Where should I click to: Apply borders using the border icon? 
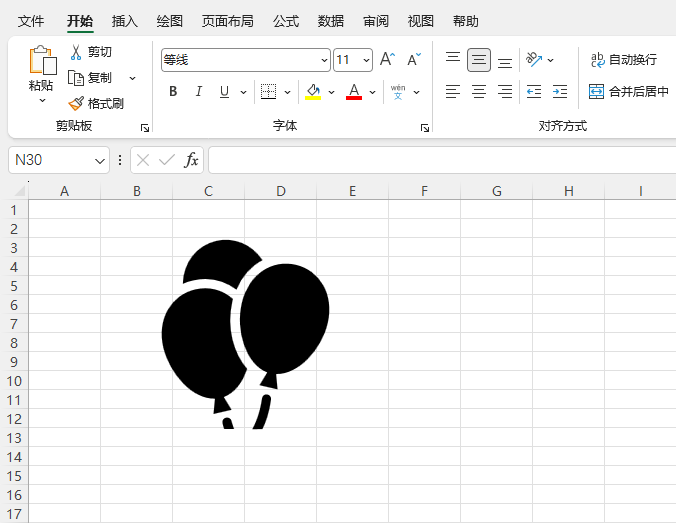tap(268, 91)
